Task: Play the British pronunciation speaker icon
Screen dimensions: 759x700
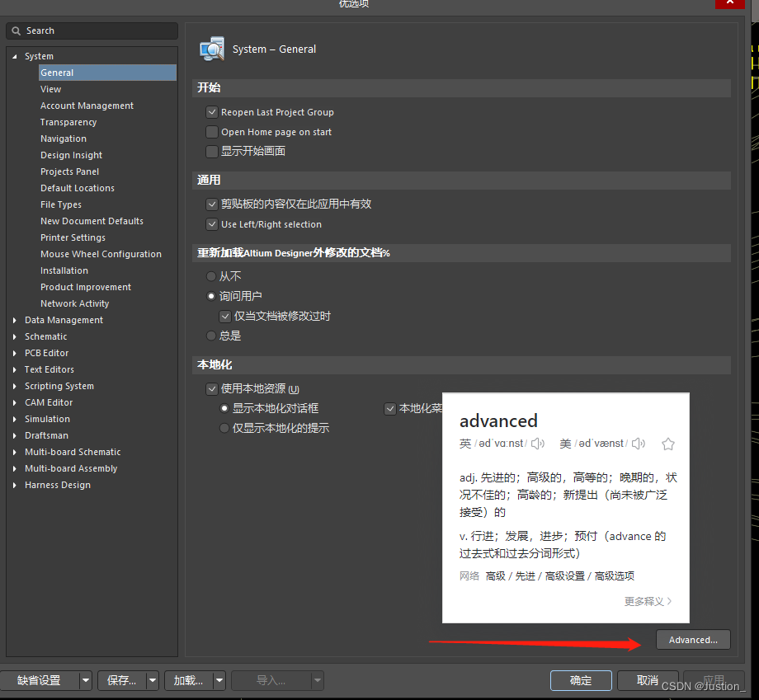Action: click(537, 444)
